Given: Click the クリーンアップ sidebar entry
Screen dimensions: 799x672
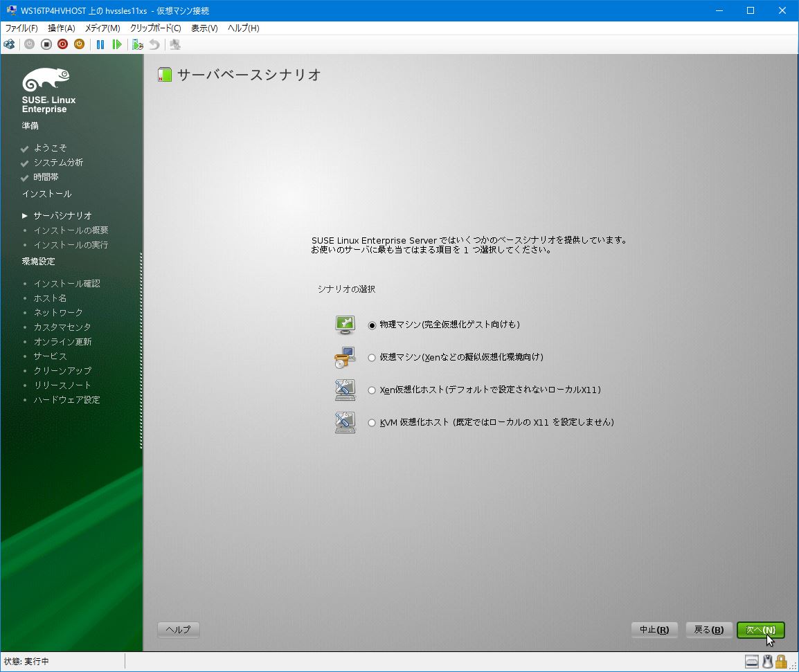Looking at the screenshot, I should point(63,371).
